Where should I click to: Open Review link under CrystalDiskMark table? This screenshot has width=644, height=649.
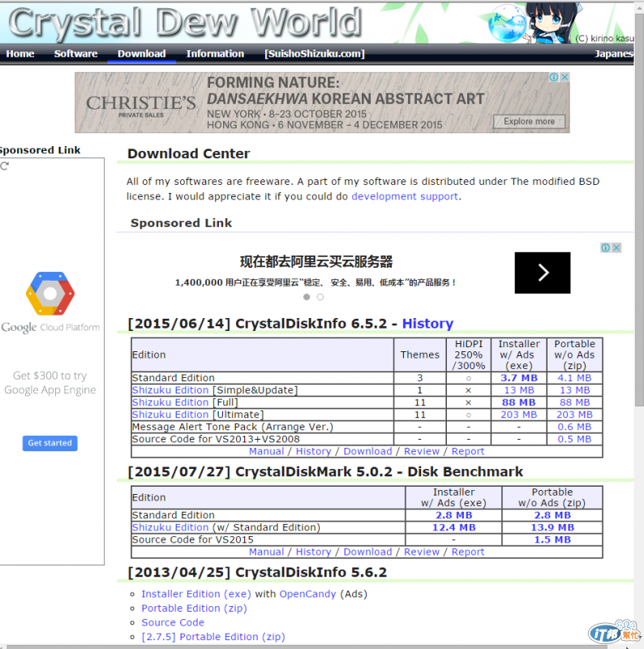coord(421,552)
